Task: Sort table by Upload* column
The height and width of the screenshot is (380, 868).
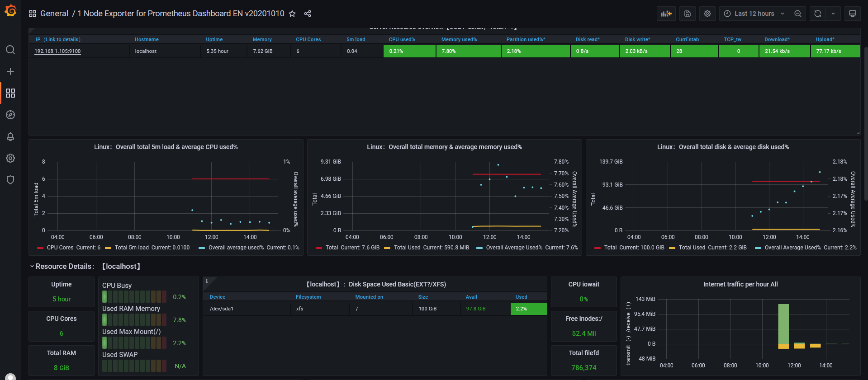Action: [825, 39]
